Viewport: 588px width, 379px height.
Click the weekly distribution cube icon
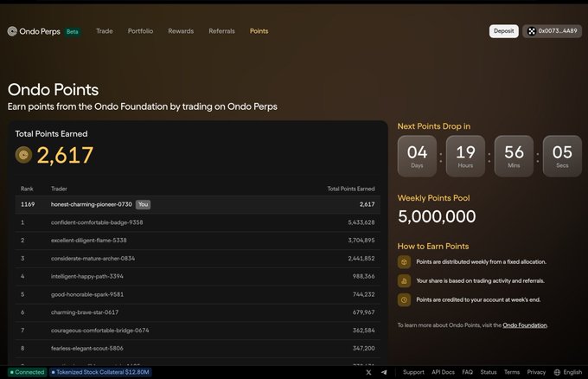404,262
